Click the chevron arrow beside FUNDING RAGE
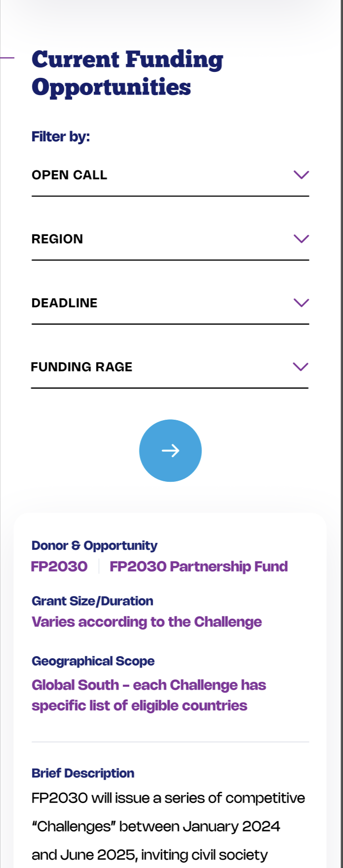 point(301,367)
